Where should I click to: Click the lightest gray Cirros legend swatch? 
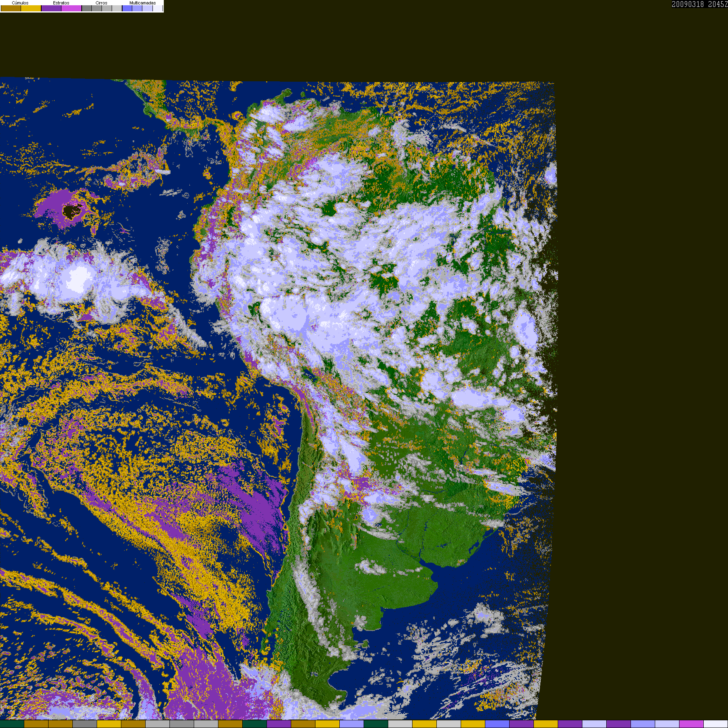[x=116, y=8]
